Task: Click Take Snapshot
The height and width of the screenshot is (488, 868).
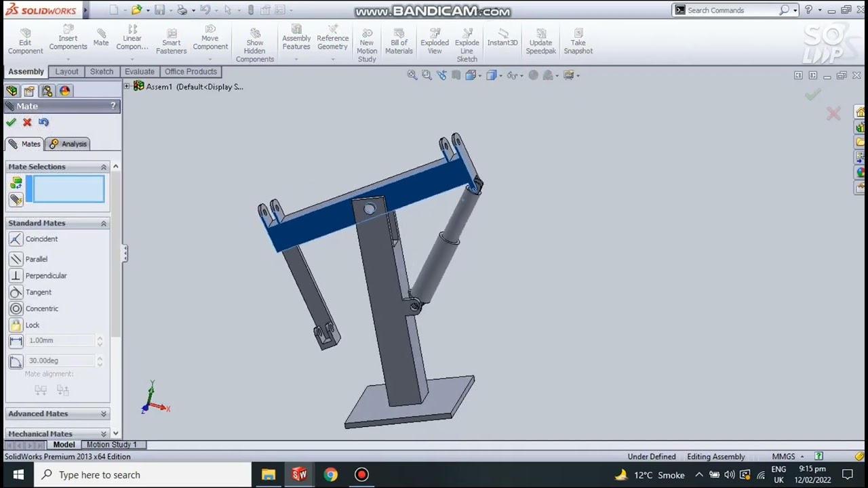Action: 578,41
